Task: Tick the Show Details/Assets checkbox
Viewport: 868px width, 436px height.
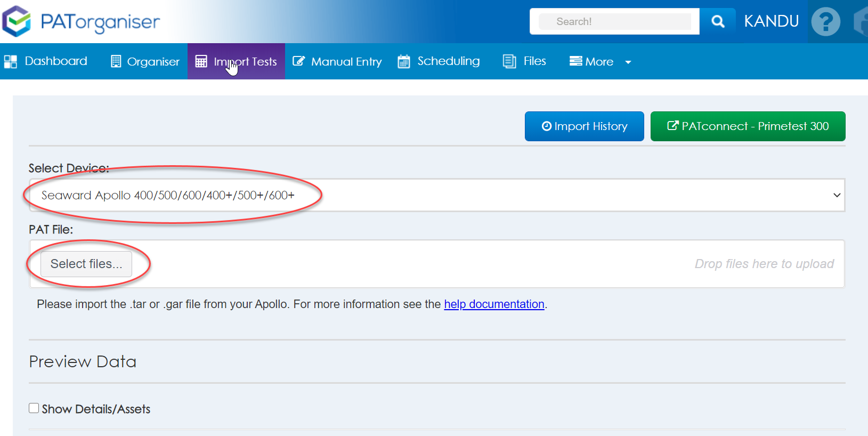Action: (x=34, y=408)
